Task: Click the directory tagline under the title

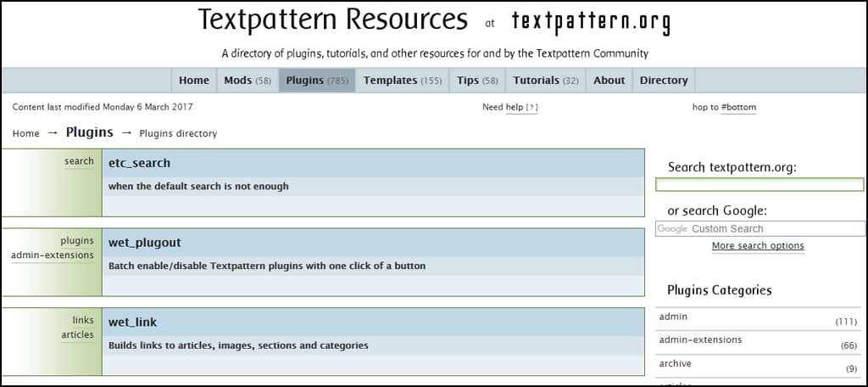Action: pyautogui.click(x=435, y=53)
